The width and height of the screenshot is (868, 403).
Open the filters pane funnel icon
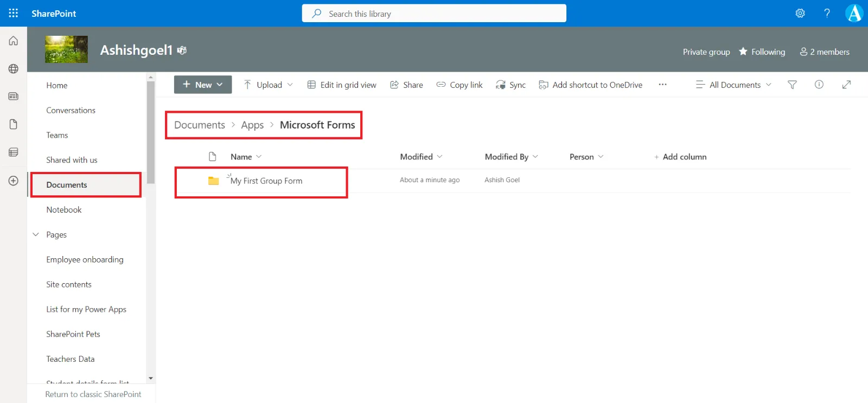pyautogui.click(x=792, y=85)
